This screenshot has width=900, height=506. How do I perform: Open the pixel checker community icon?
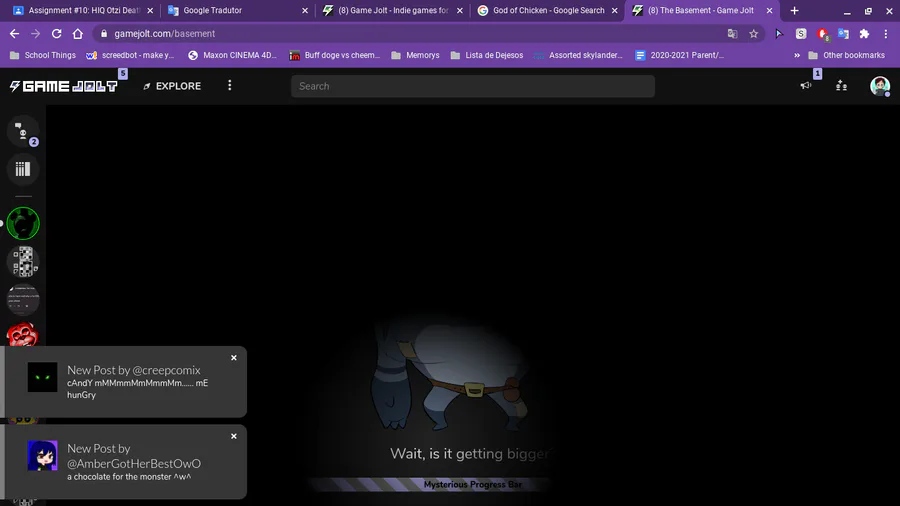click(23, 261)
